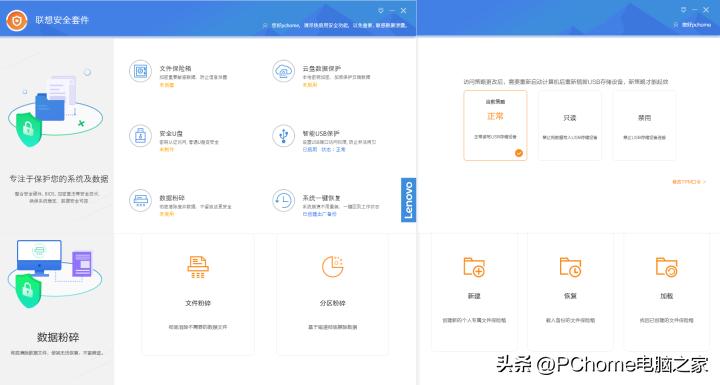This screenshot has height=385, width=720.
Task: Click the orange link below the USB mode cards
Action: pos(689,182)
